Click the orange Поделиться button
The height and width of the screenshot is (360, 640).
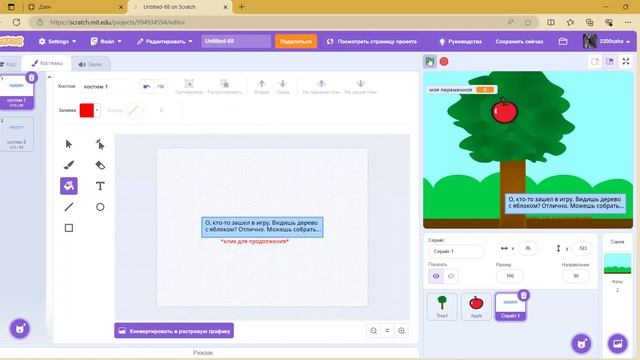(296, 41)
